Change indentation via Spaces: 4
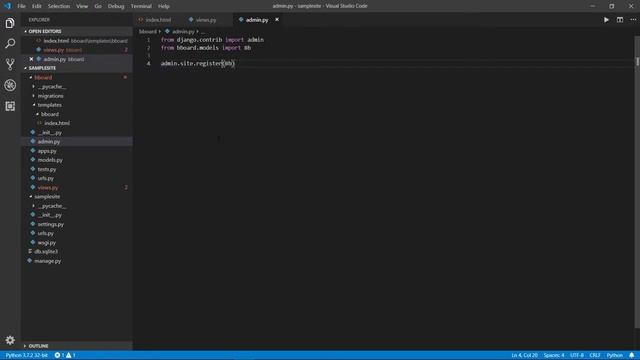Screen dimensions: 640x360 pos(554,355)
